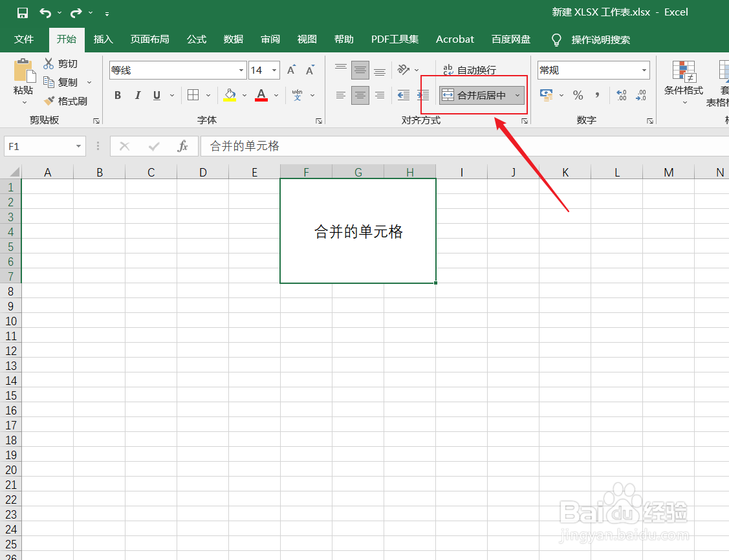
Task: Click the Name Box showing F1
Action: (x=45, y=146)
